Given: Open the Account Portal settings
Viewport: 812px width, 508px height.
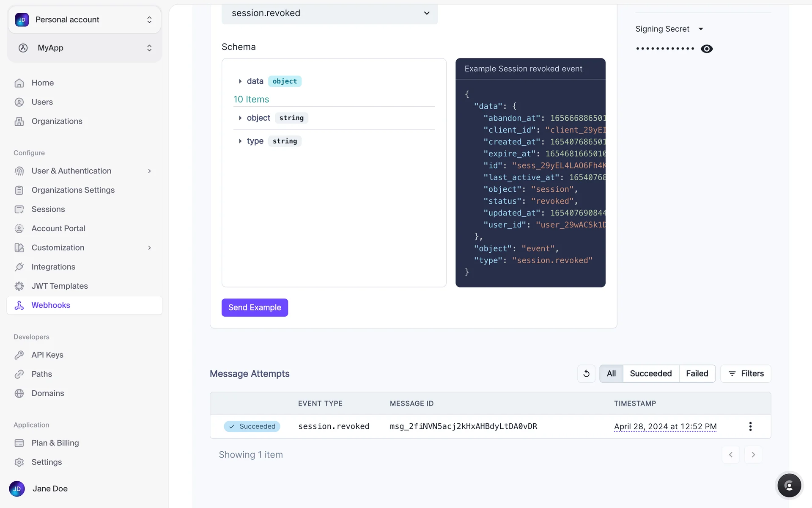Looking at the screenshot, I should pos(58,228).
